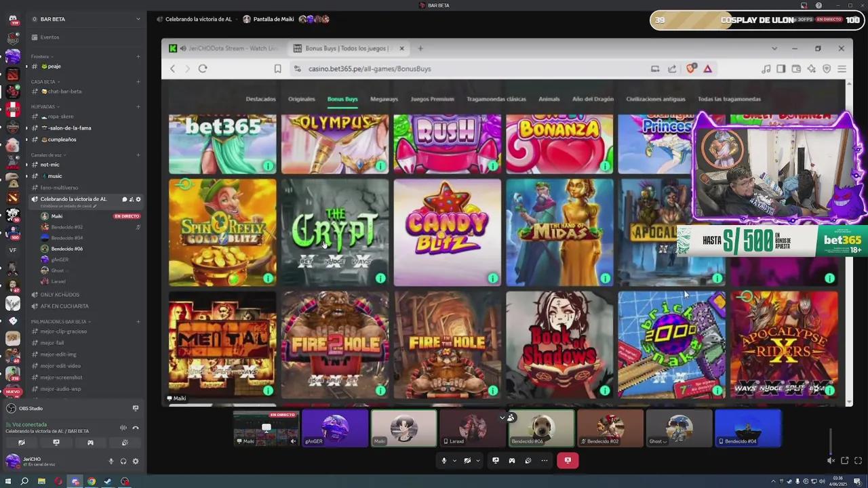Disconnect from voice with the hang-up icon
Image resolution: width=868 pixels, height=488 pixels.
click(135, 428)
